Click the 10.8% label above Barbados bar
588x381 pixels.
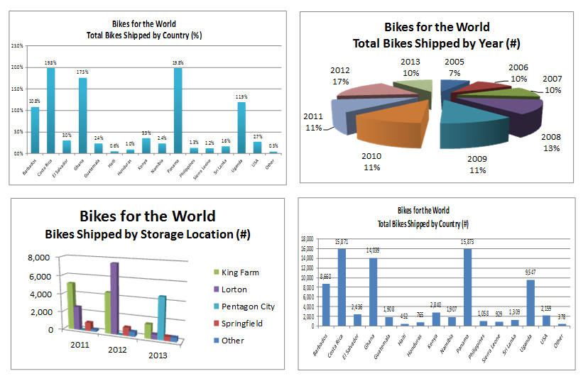pyautogui.click(x=35, y=101)
